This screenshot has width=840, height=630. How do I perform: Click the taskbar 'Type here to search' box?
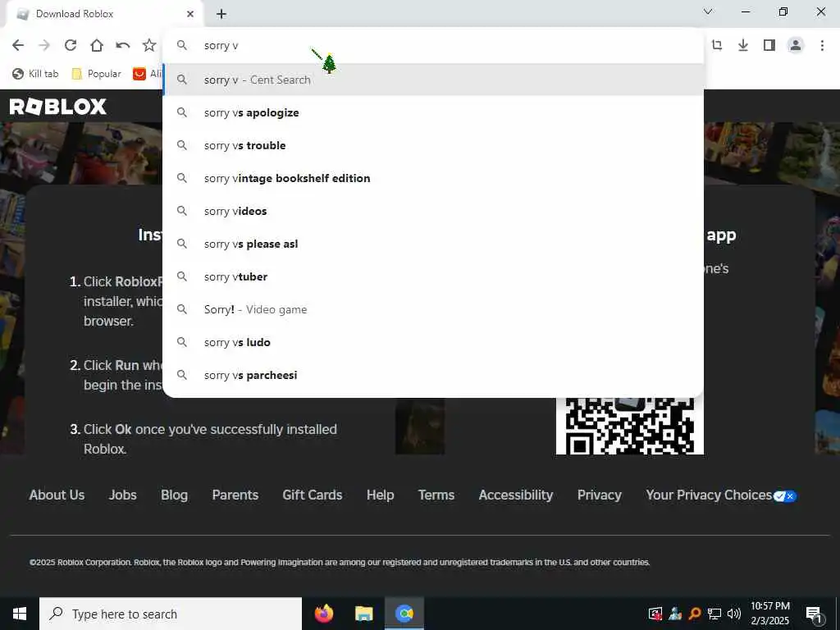pos(171,614)
